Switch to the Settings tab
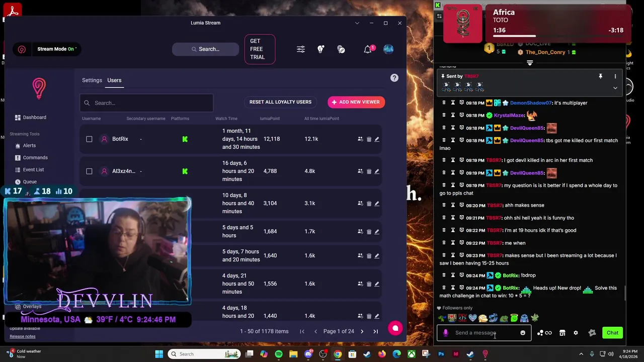The width and height of the screenshot is (644, 362). pyautogui.click(x=92, y=80)
